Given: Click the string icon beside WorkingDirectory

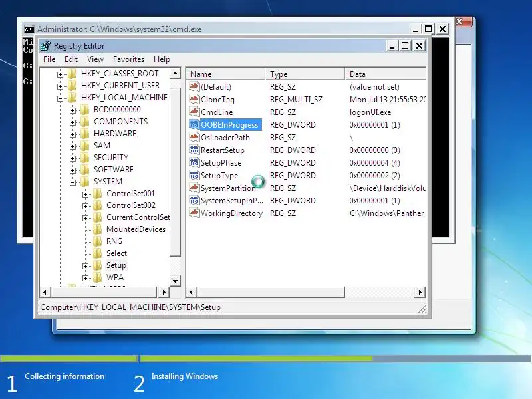Looking at the screenshot, I should pyautogui.click(x=194, y=213).
